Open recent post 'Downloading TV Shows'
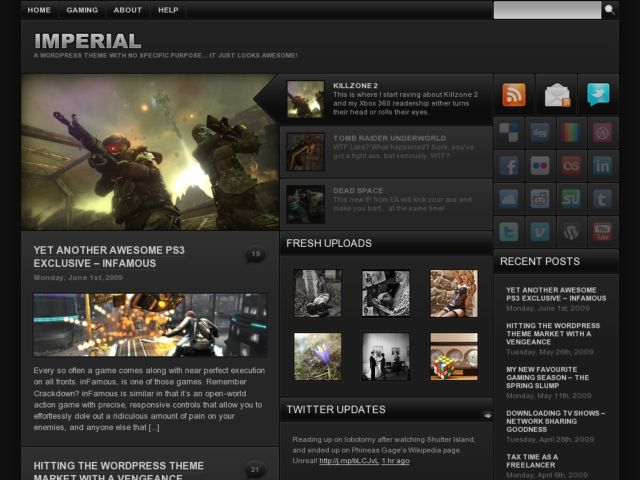The image size is (640, 480). click(x=556, y=421)
